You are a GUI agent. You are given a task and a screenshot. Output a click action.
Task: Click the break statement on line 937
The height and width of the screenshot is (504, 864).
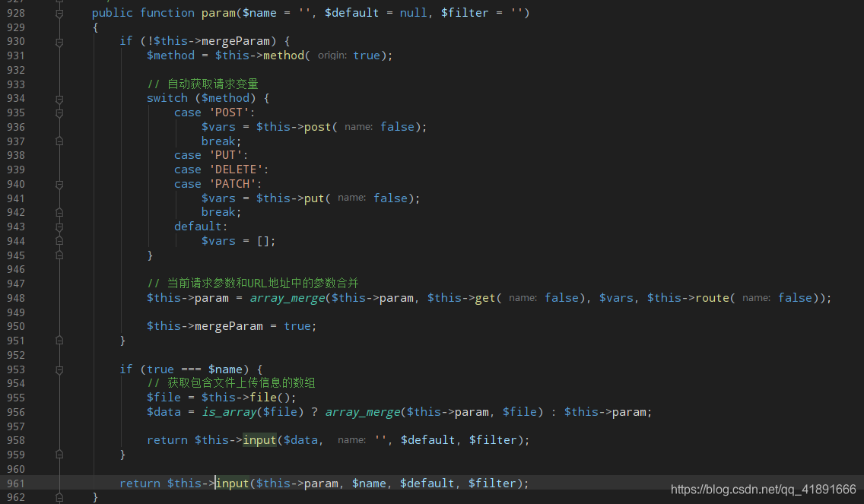218,141
